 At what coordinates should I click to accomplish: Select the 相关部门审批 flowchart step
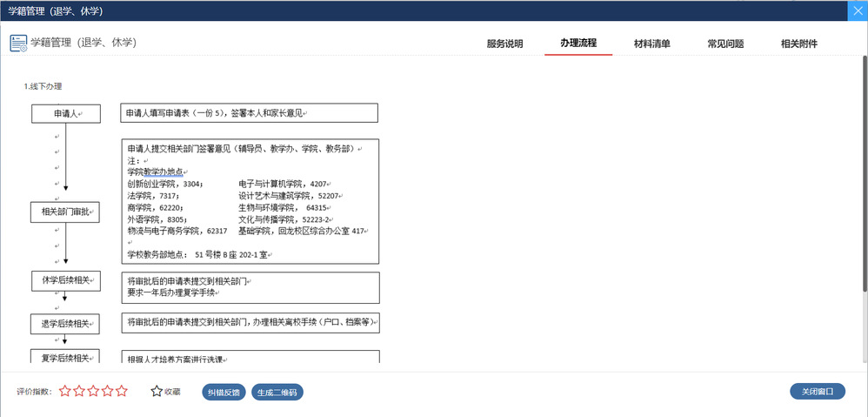tap(66, 212)
